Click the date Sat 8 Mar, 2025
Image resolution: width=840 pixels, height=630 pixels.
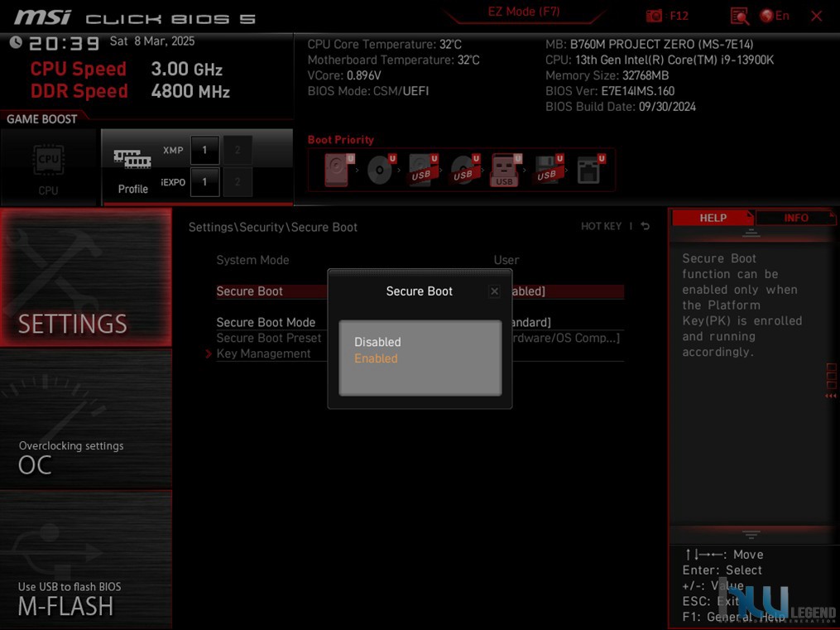[152, 41]
